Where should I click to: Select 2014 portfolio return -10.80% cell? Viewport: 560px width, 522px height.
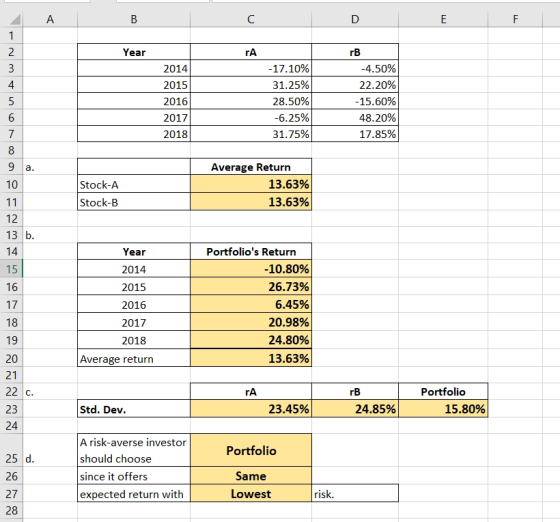251,269
